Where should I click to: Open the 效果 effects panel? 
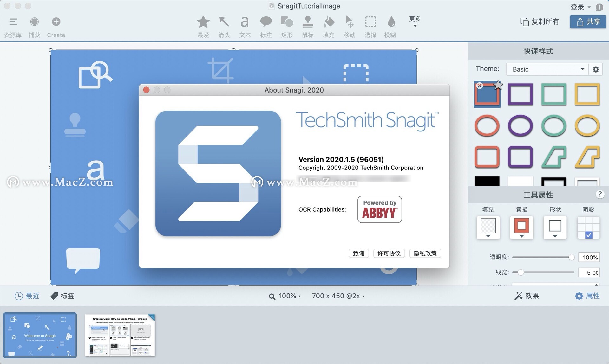tap(527, 296)
